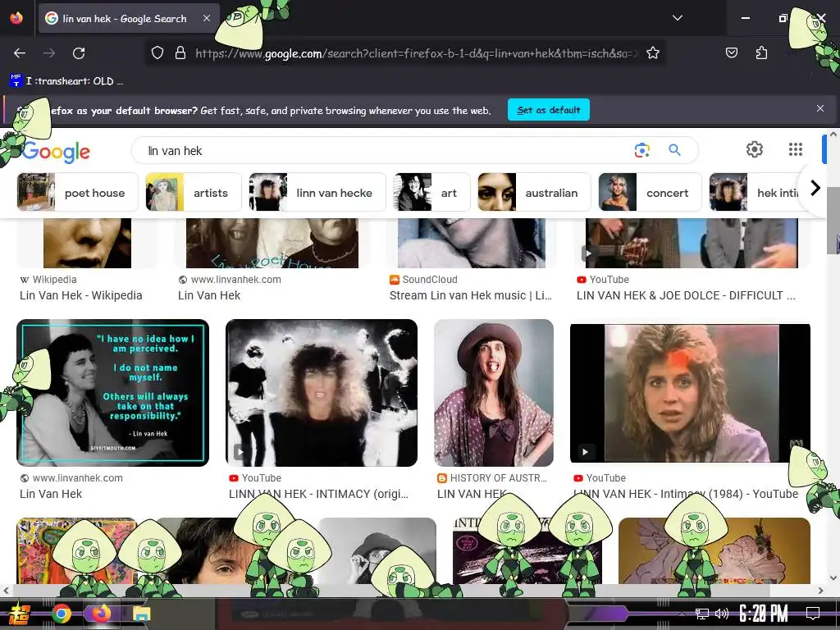Screen dimensions: 840x630
Task: Click the HISTORY OF AUSTR... source label
Action: 498,478
